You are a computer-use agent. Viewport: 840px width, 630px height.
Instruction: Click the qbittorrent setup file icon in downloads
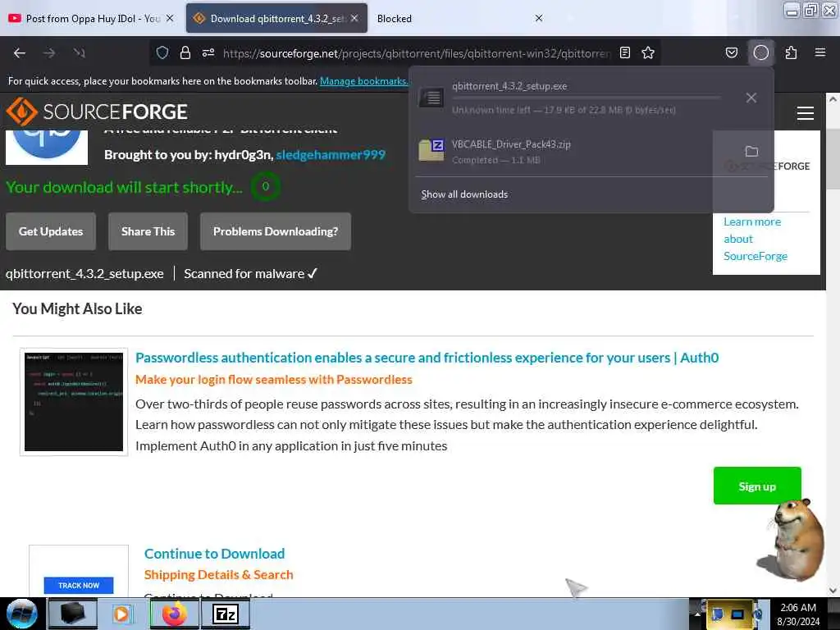click(x=431, y=98)
